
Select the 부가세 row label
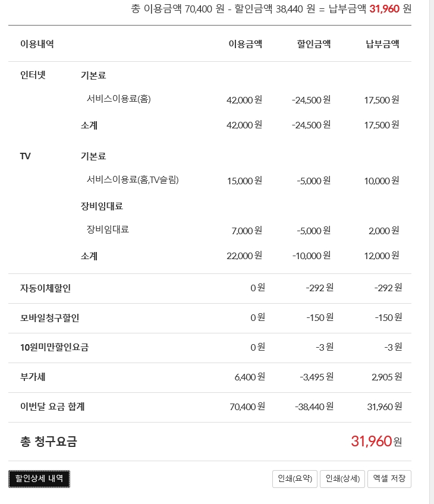click(32, 377)
